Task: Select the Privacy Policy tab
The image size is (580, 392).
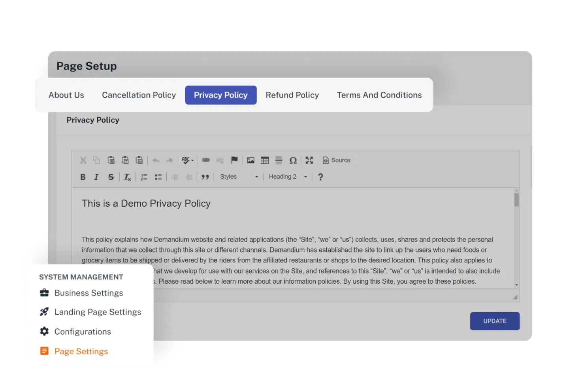Action: click(221, 95)
